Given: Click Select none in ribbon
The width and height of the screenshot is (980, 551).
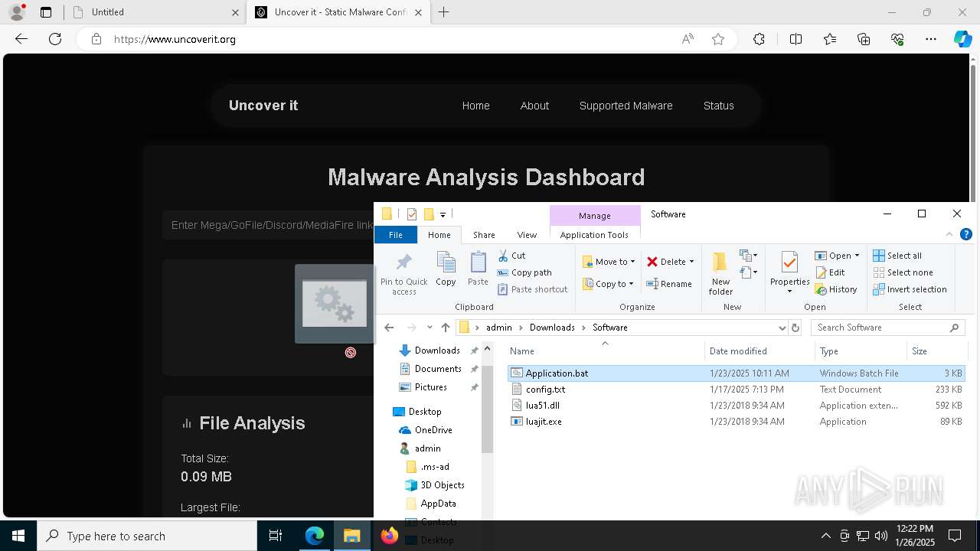Looking at the screenshot, I should (x=903, y=272).
